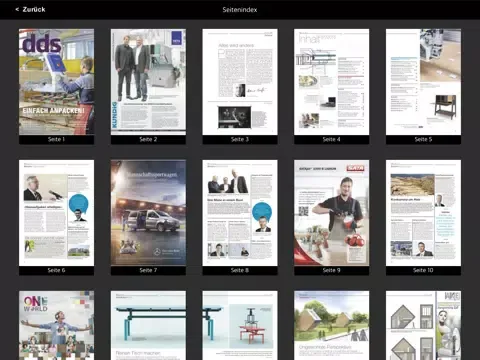Click the 'Seite 8' label
480x360 pixels.
(x=240, y=270)
